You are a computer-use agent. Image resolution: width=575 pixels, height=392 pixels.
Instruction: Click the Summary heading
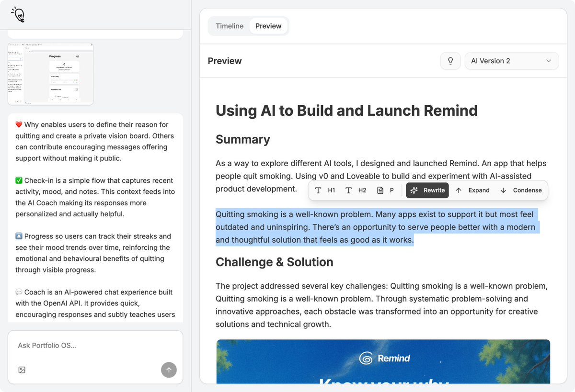243,139
